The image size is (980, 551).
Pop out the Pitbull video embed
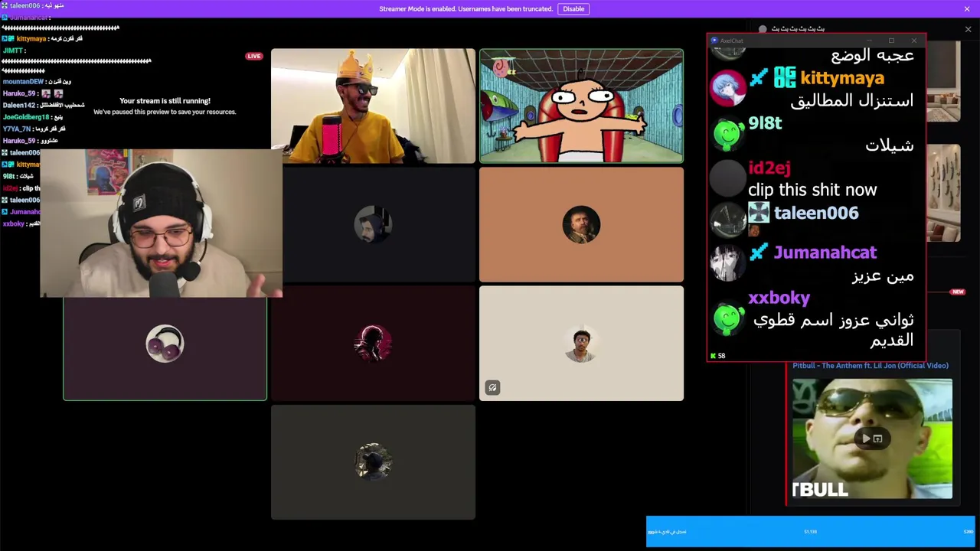(878, 439)
